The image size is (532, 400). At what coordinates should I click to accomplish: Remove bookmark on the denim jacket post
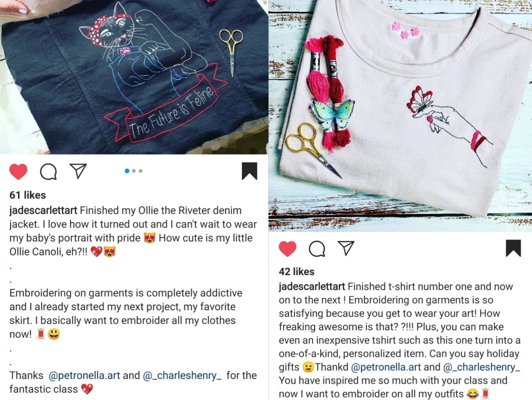tap(249, 171)
